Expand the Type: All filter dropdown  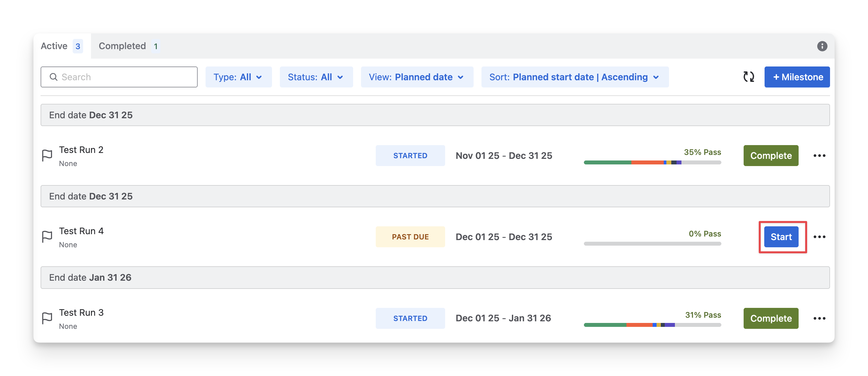point(238,77)
